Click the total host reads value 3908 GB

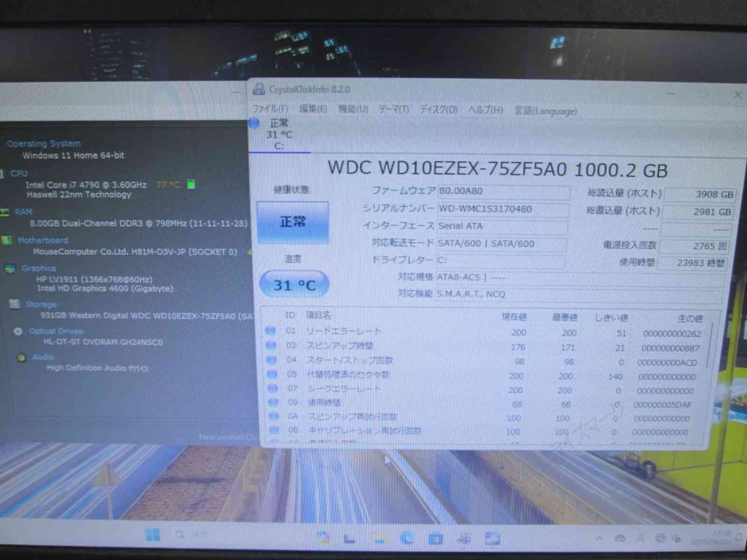coord(700,194)
